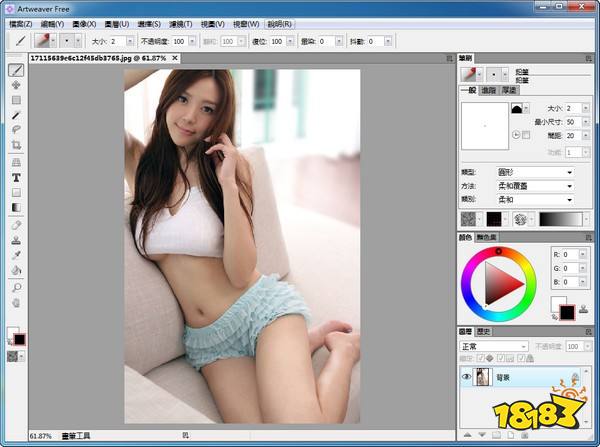The image size is (600, 447).
Task: Open the brush category dropdown on options bar
Action: coord(53,41)
